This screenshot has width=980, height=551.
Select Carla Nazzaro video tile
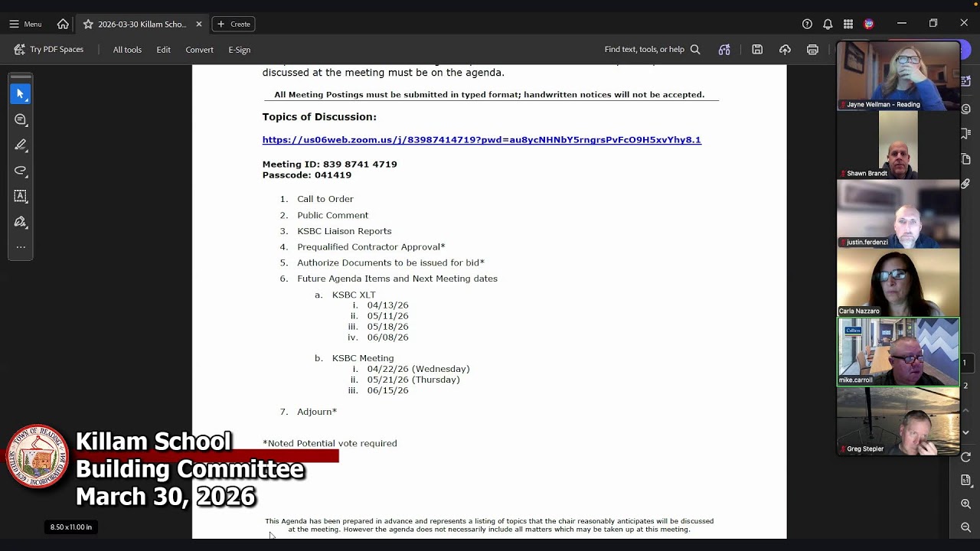898,282
